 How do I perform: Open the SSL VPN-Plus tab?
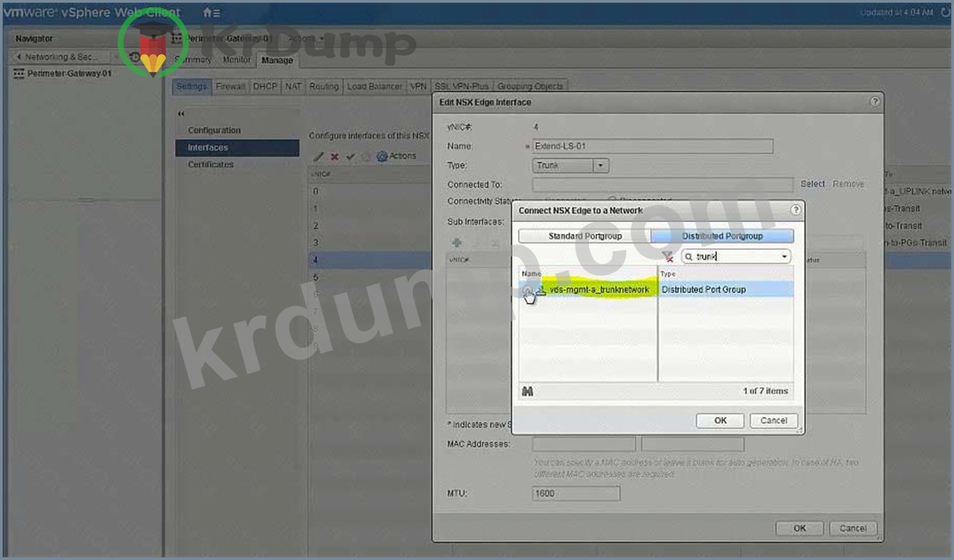pos(461,86)
